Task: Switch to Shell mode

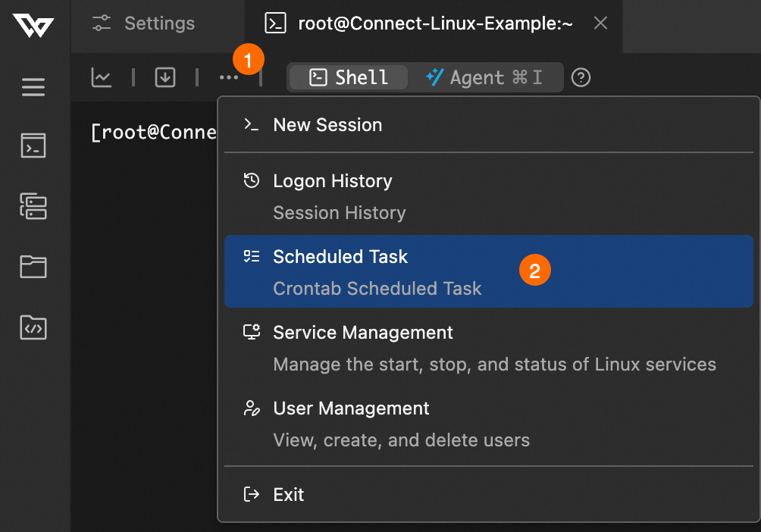Action: tap(349, 77)
